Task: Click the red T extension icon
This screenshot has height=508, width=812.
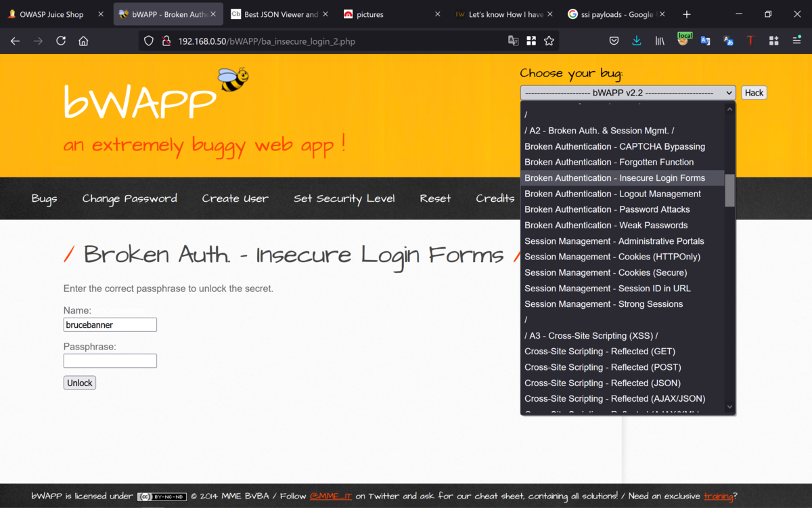Action: click(x=750, y=41)
